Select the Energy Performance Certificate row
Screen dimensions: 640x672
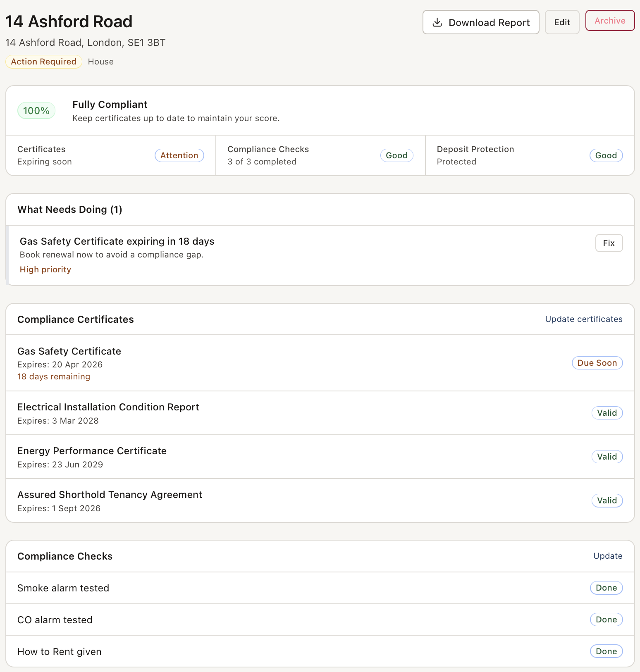click(92, 451)
